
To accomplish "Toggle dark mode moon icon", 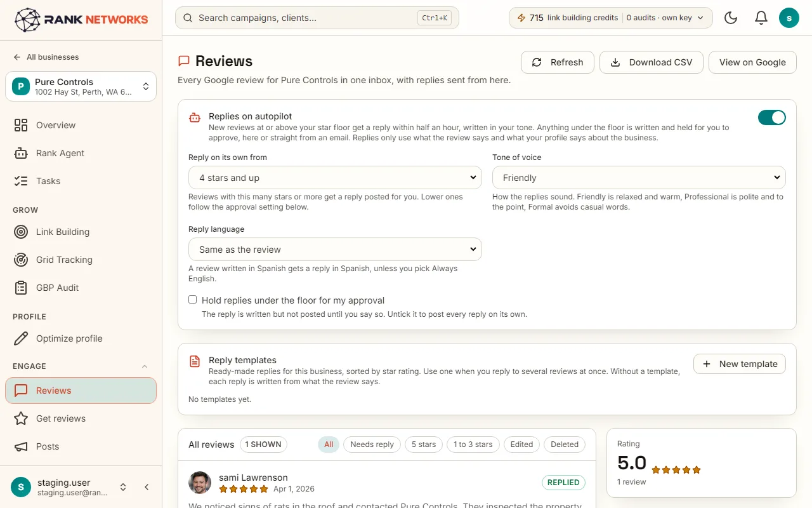I will [731, 18].
